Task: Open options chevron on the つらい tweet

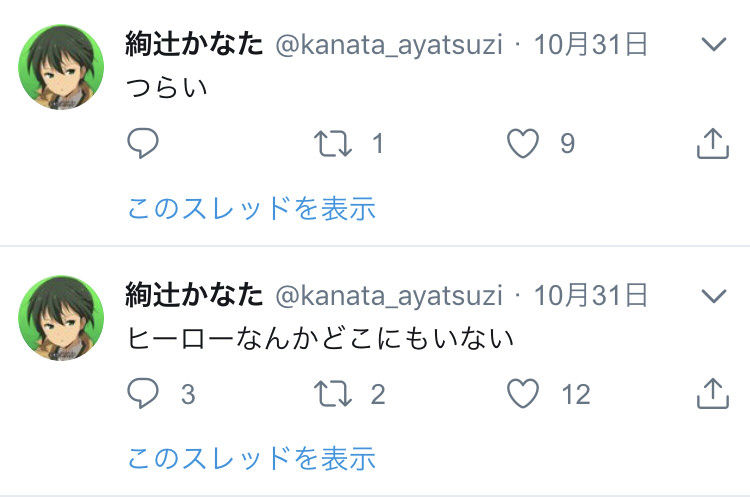Action: [x=714, y=44]
